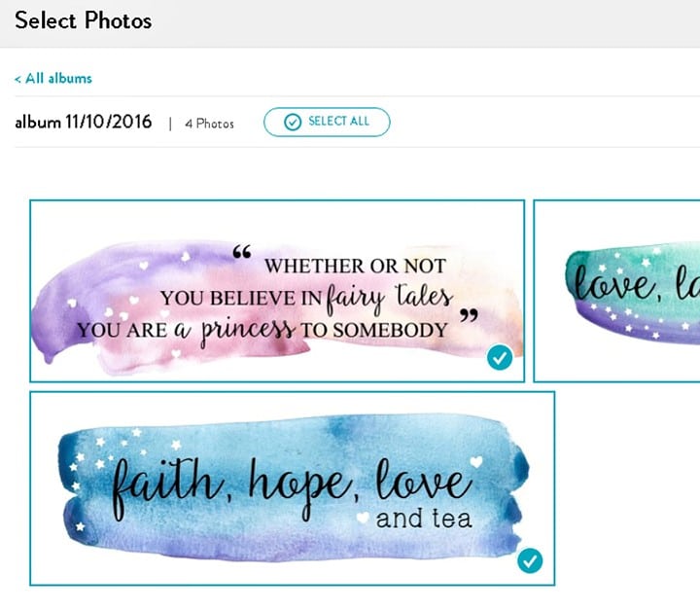Click the album 11/10/2016 title
The image size is (700, 610).
tap(84, 122)
